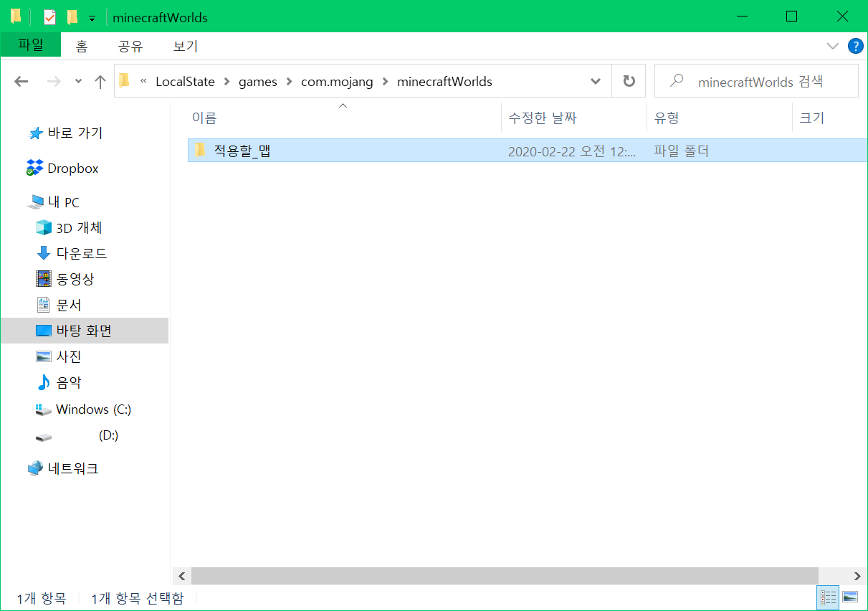Click the games breadcrumb
Image resolution: width=868 pixels, height=611 pixels.
point(258,82)
